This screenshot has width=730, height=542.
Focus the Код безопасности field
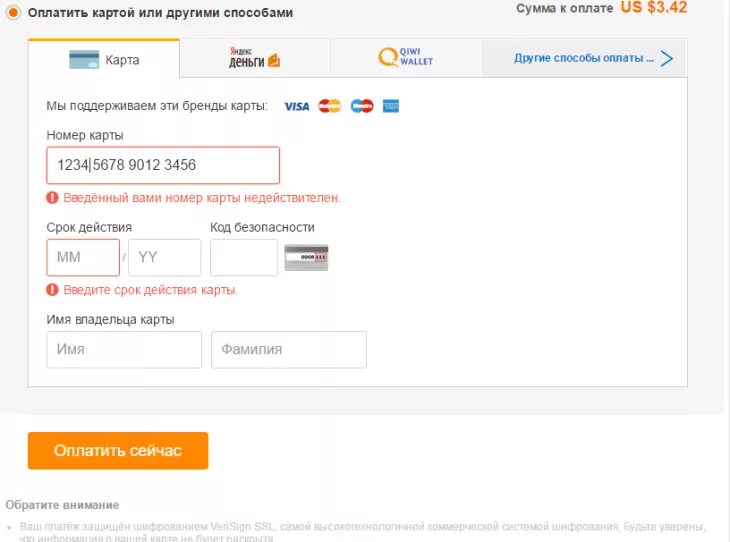click(244, 257)
